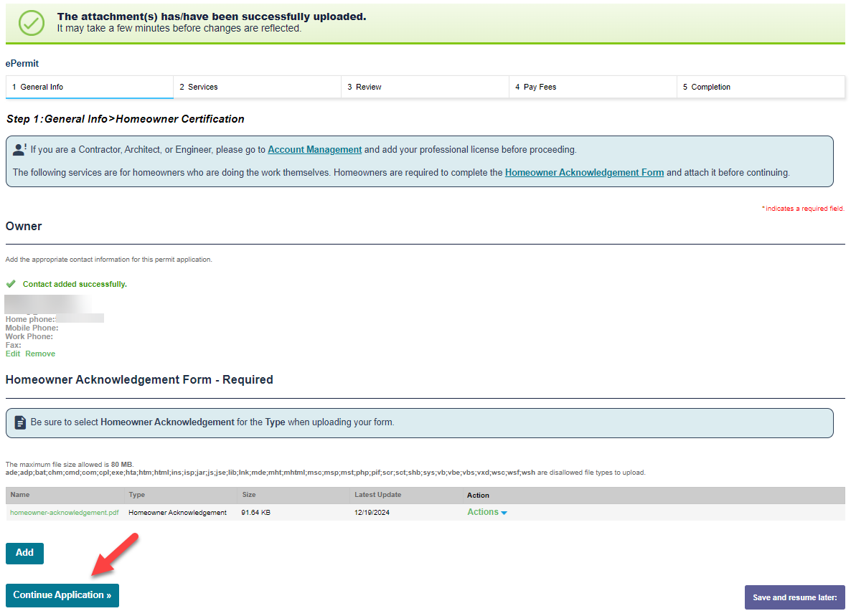Click the green 'Contact added' checkmark icon

coord(11,284)
